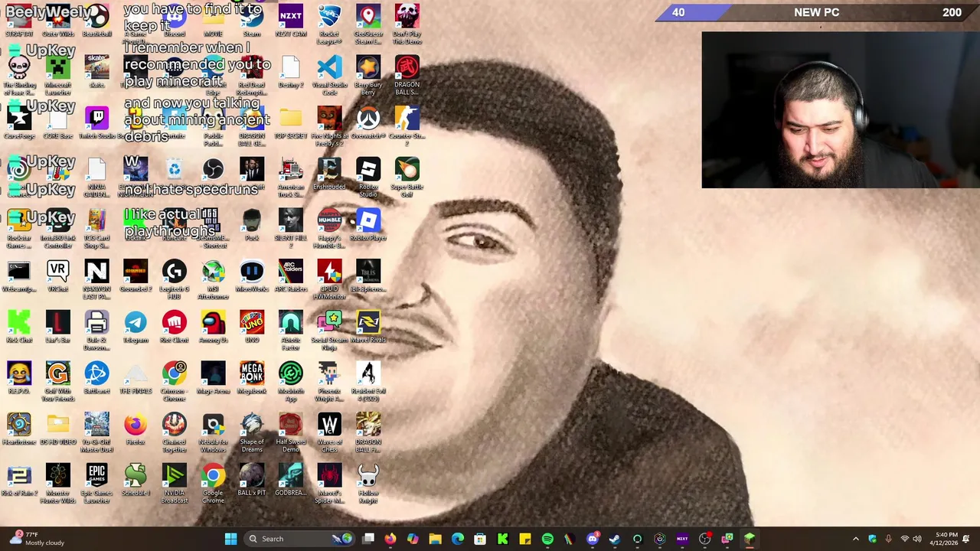
Task: Open the Hollow Knight desktop shortcut
Action: click(x=368, y=483)
